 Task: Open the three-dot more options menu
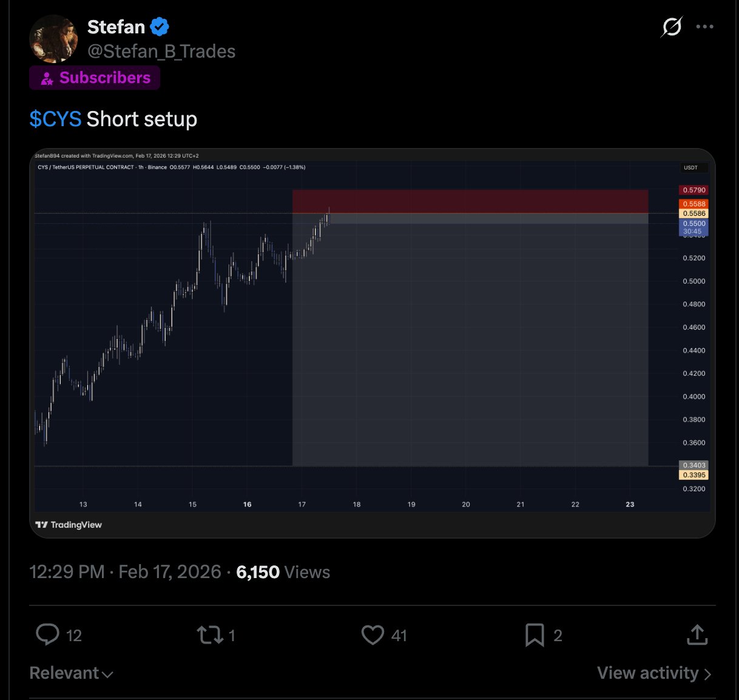(704, 27)
